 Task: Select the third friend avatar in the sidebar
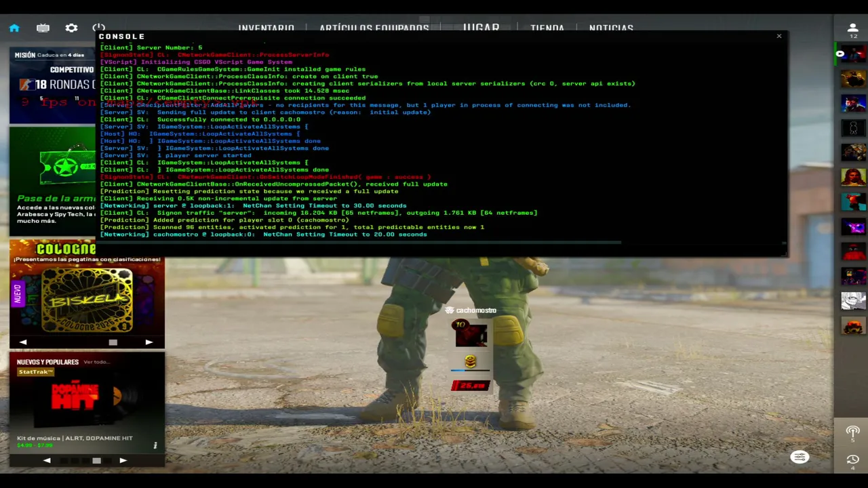(x=853, y=103)
